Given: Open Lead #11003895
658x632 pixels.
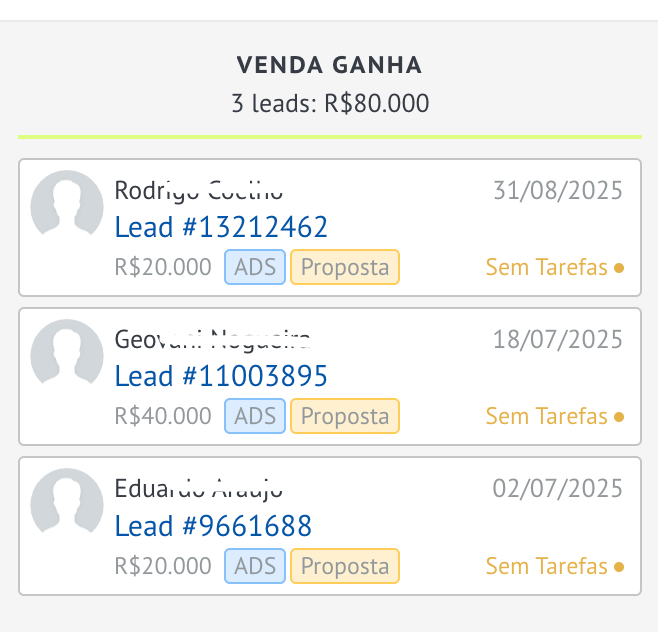Looking at the screenshot, I should point(221,376).
